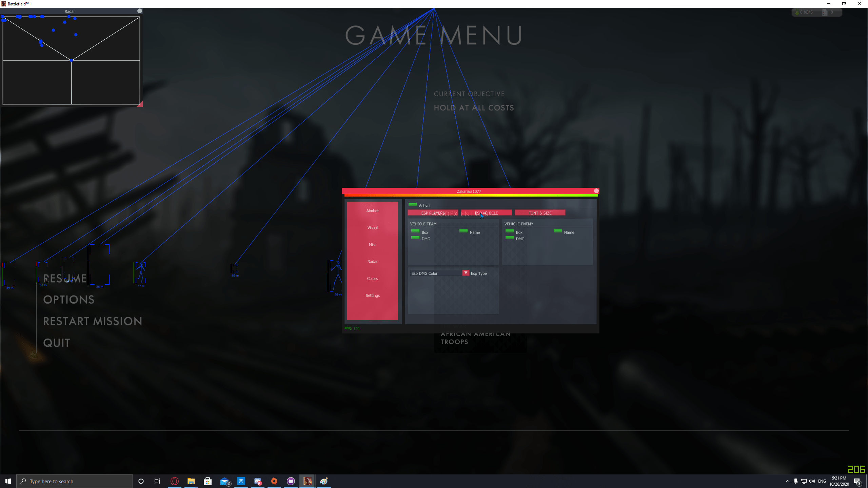The image size is (868, 488).
Task: Click the microphone tray icon
Action: point(795,481)
